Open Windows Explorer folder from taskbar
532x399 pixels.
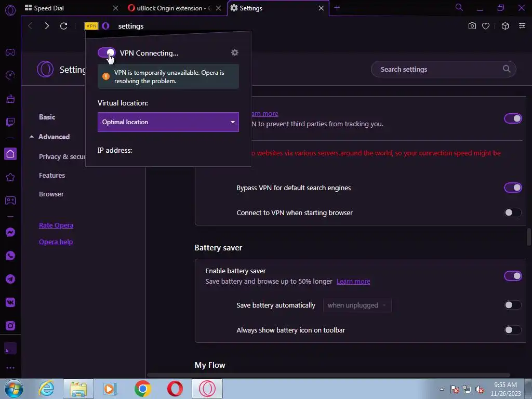click(x=78, y=389)
